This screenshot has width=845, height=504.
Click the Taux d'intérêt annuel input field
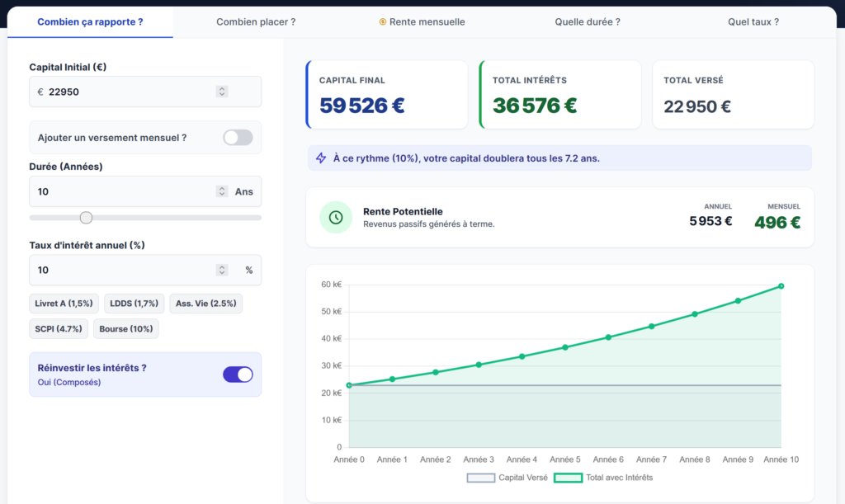pyautogui.click(x=145, y=270)
